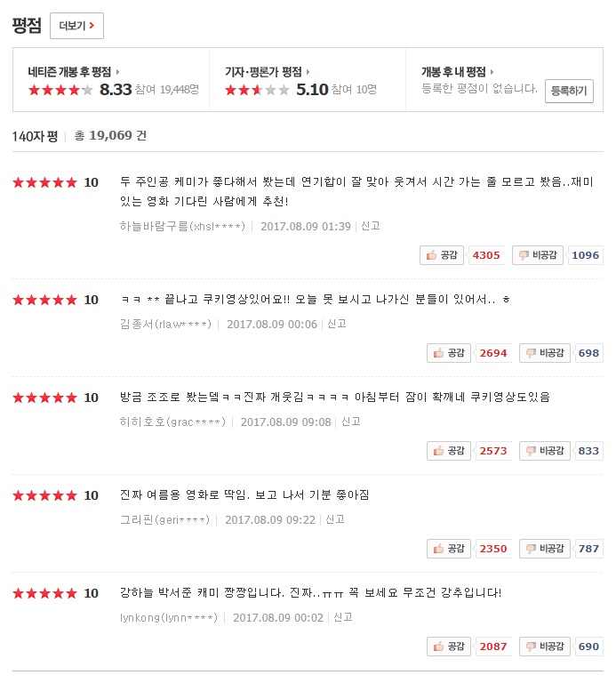Dislike 김종서's review with 비공감 button

point(545,353)
